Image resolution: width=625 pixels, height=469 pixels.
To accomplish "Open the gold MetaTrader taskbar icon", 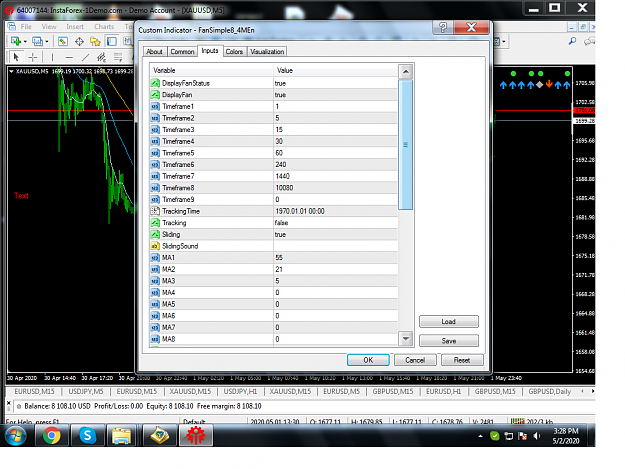I will (159, 436).
